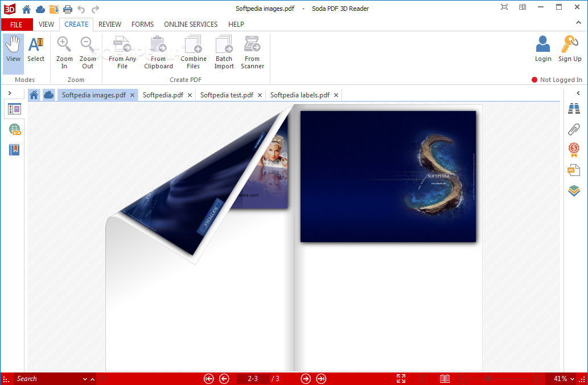Toggle fit-to-page view in status bar

pyautogui.click(x=401, y=379)
